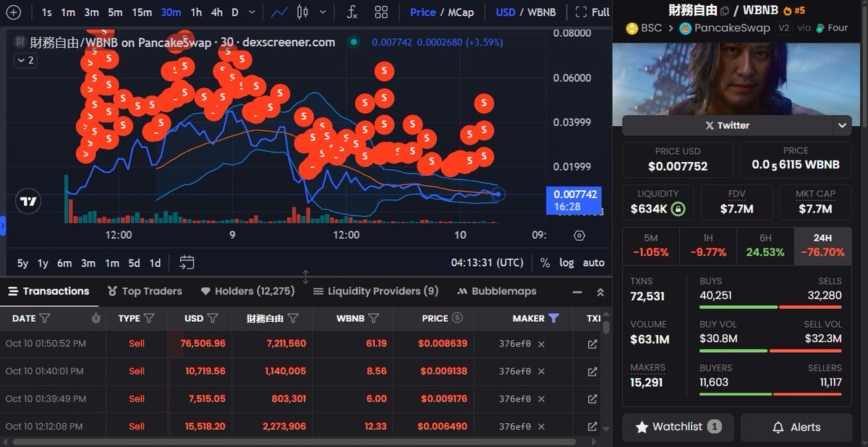Select the 15m timeframe

(x=142, y=12)
